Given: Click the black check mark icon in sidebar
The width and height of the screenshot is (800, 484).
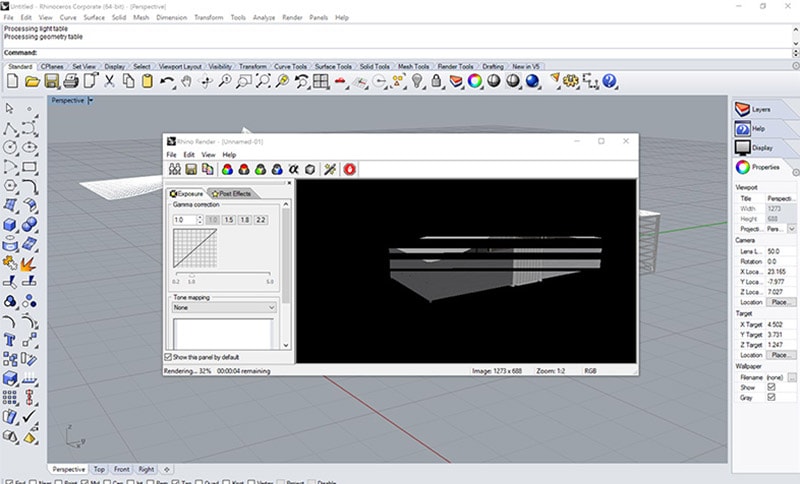Looking at the screenshot, I should (x=29, y=417).
